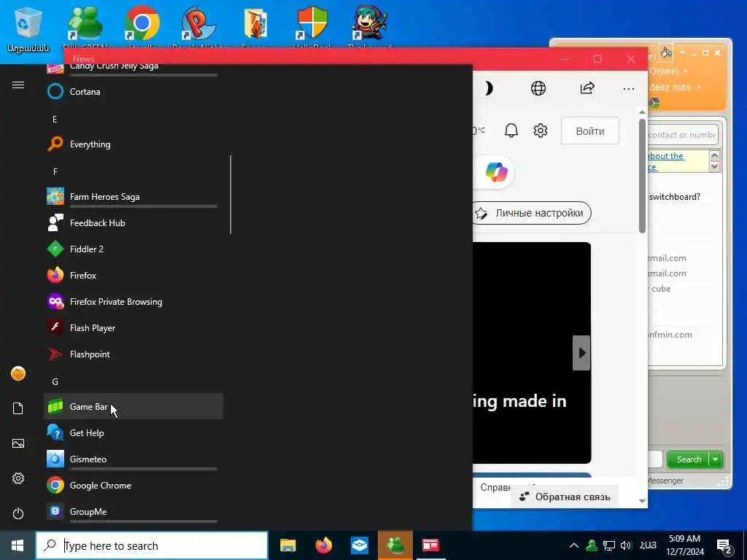The width and height of the screenshot is (747, 560).
Task: Open File Explorer from taskbar
Action: tap(287, 545)
